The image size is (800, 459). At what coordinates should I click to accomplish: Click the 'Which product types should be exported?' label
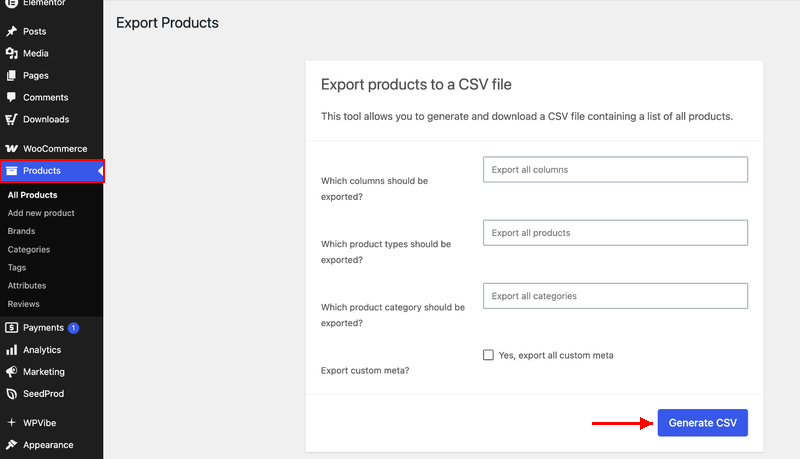point(386,252)
